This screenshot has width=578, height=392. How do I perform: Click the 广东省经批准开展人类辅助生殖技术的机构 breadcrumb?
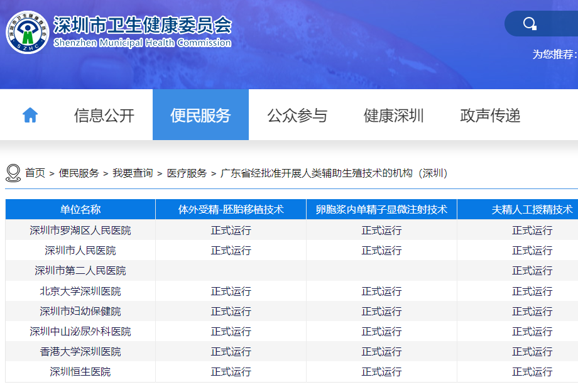click(x=334, y=173)
